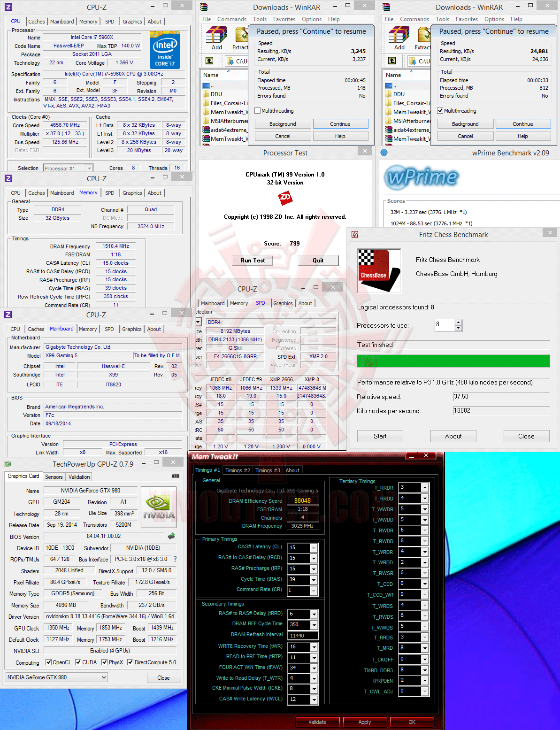Click Processors to use input field
This screenshot has height=730, width=560.
click(x=445, y=325)
